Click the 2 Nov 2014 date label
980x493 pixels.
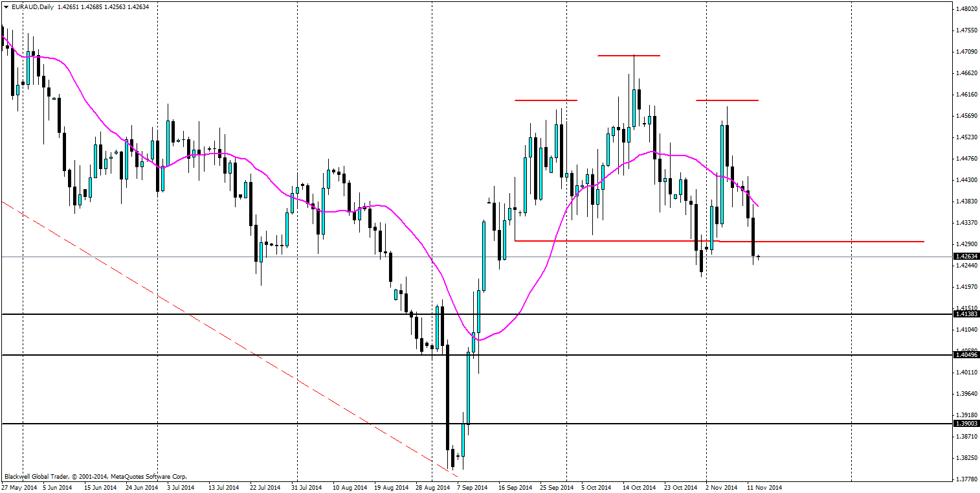point(722,487)
